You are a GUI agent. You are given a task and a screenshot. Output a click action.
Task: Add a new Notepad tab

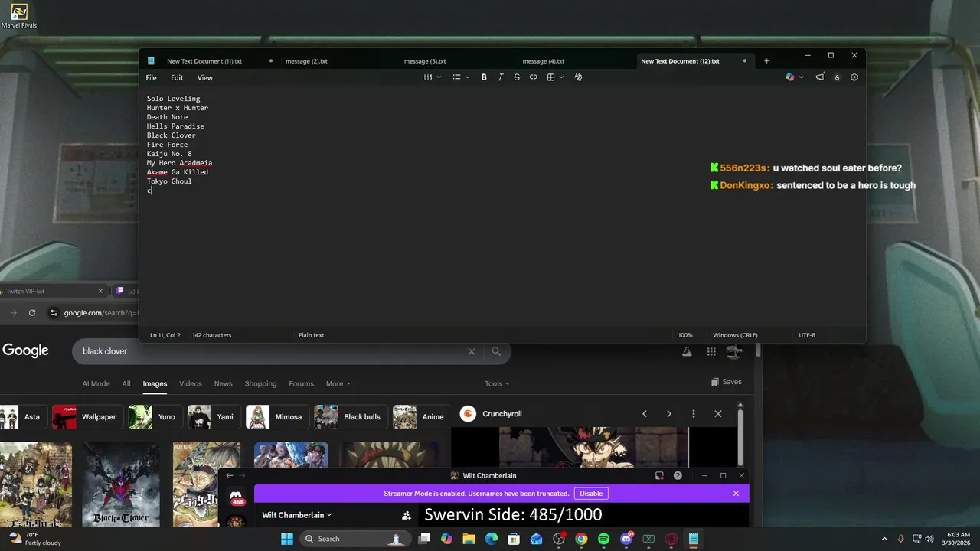click(766, 61)
